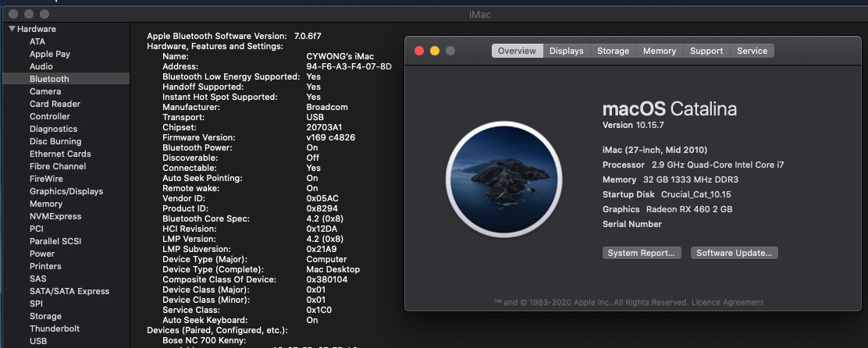Open SATA/SATA Express in the sidebar
This screenshot has height=348, width=868.
(x=69, y=291)
